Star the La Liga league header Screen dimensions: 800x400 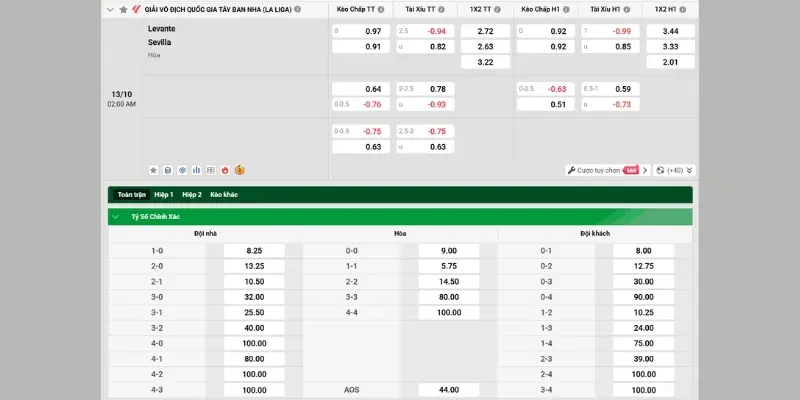coord(123,9)
